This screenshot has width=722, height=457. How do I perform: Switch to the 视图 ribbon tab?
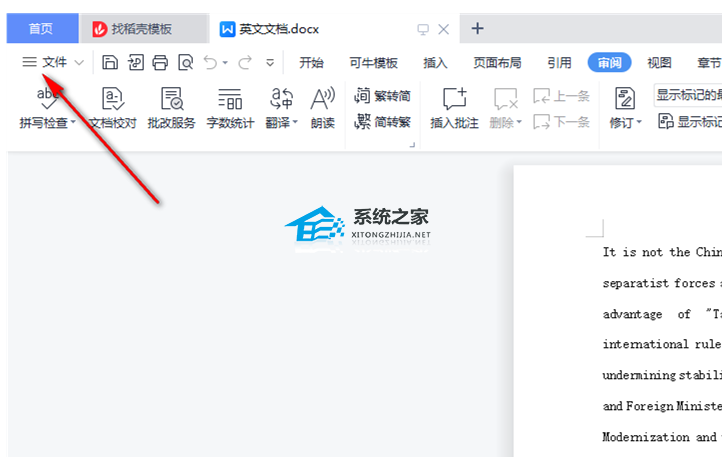click(659, 62)
